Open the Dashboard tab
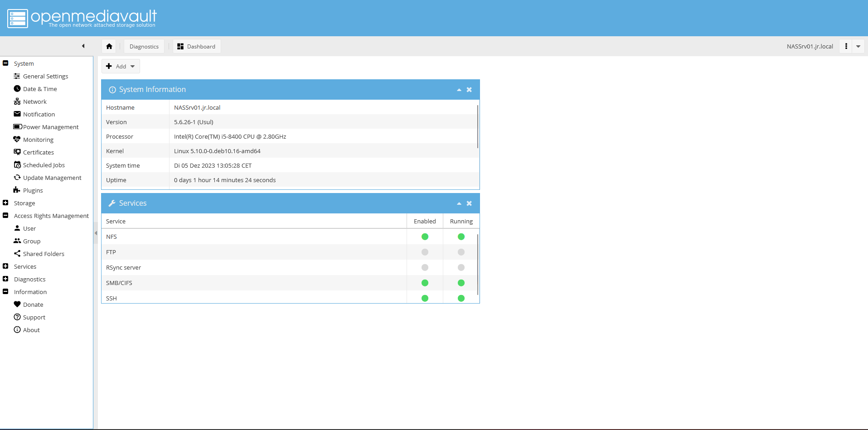Image resolution: width=868 pixels, height=430 pixels. click(x=197, y=46)
